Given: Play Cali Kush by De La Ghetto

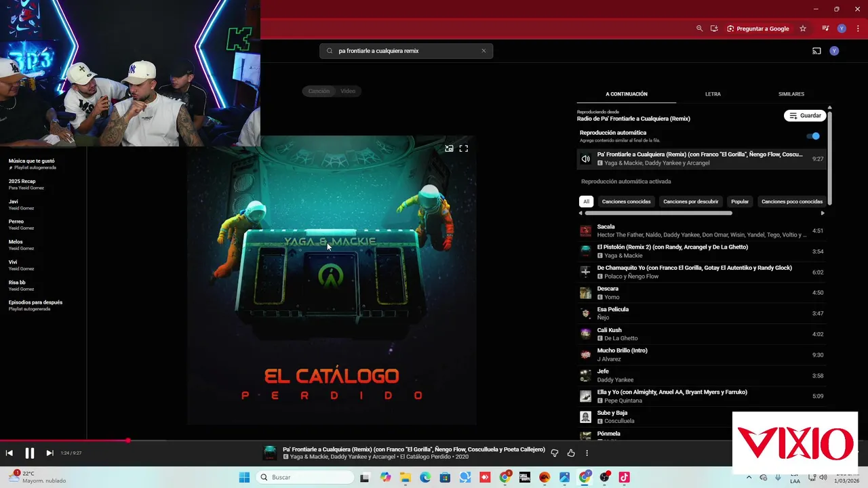Looking at the screenshot, I should (702, 334).
